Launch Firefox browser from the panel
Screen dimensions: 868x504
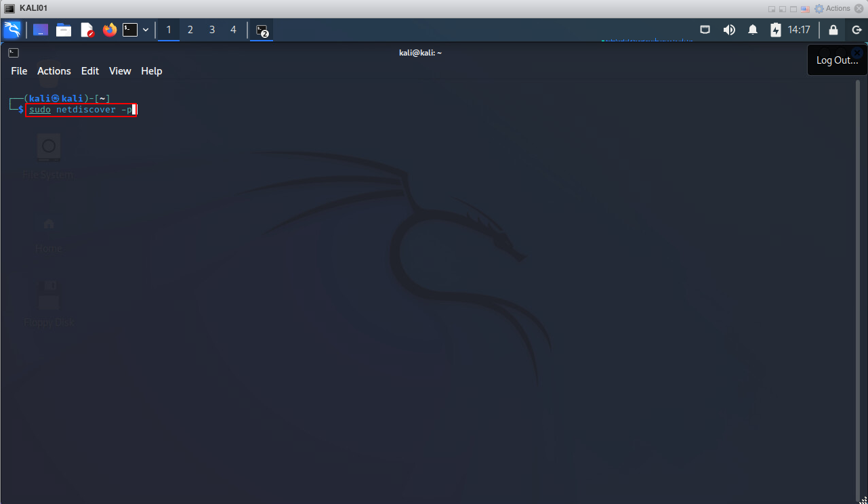109,30
